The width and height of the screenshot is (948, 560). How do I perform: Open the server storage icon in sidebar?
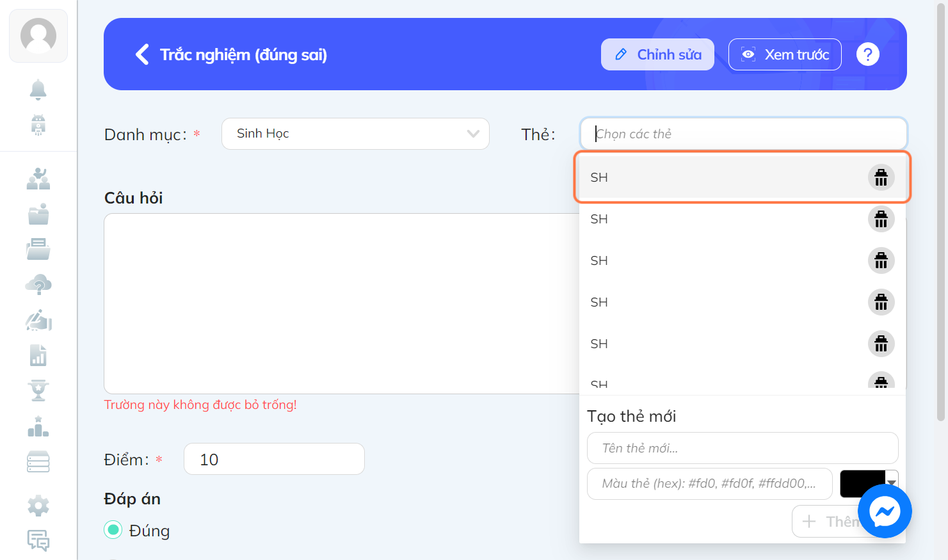pos(38,461)
